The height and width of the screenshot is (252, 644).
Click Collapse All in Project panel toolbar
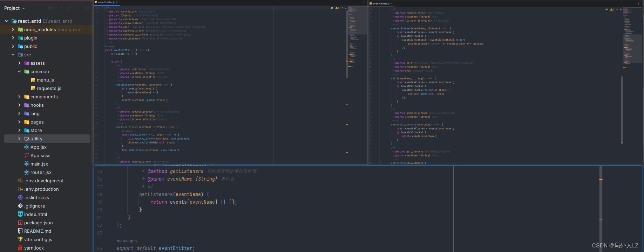(69, 8)
